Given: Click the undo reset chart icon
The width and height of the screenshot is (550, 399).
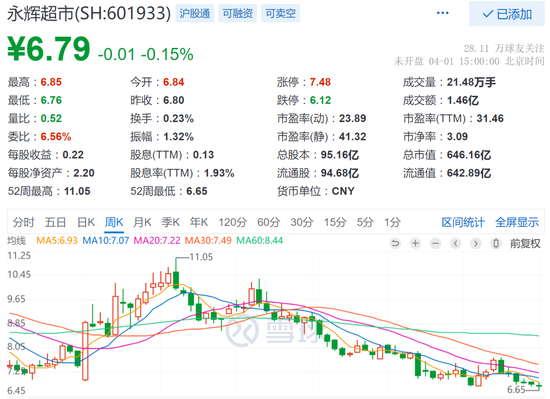Looking at the screenshot, I should (395, 243).
